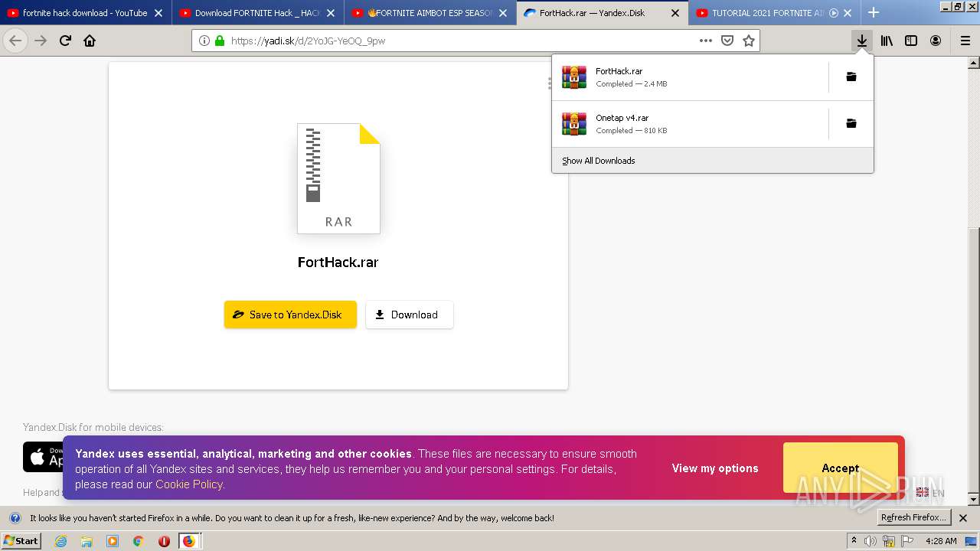This screenshot has height=551, width=980.
Task: Launch Opera from the taskbar
Action: pos(164,541)
